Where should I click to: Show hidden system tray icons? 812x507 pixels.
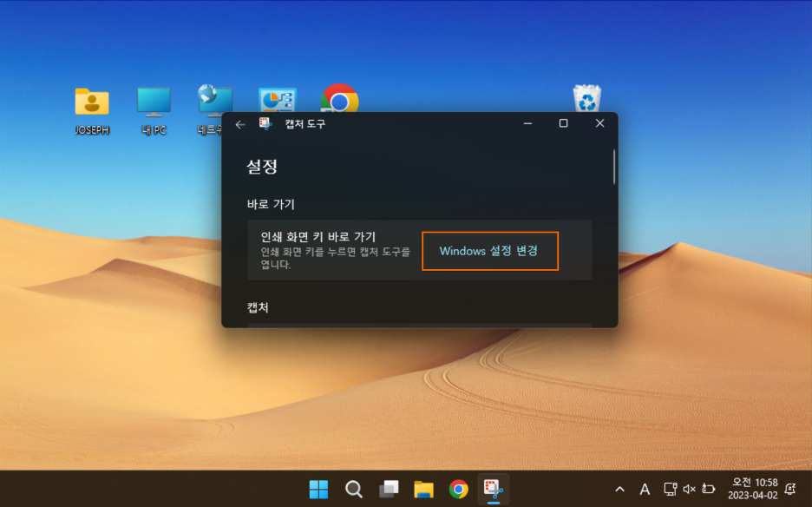620,489
